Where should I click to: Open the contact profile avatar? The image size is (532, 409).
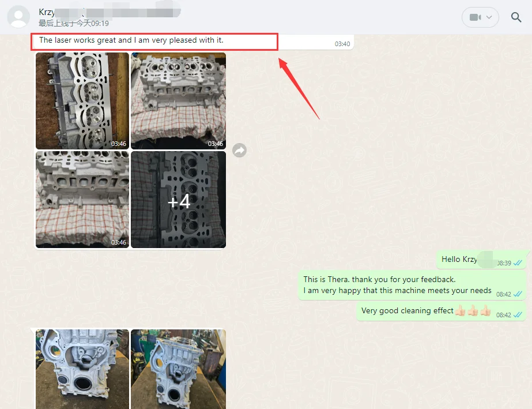pos(18,16)
